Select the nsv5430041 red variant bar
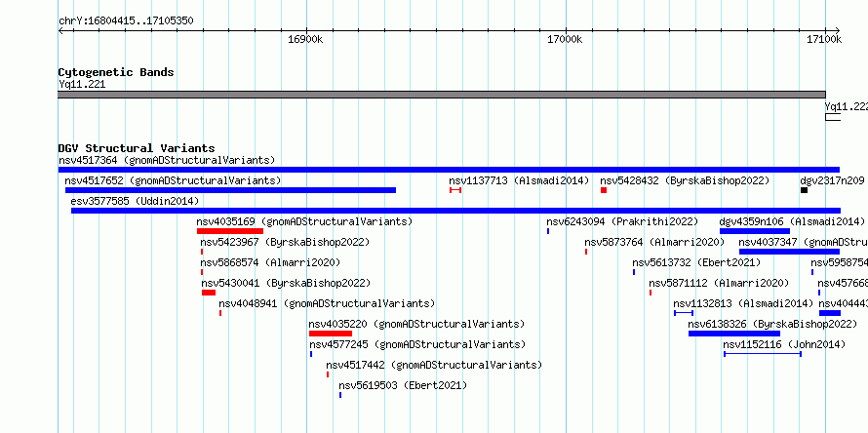868x433 pixels. tap(209, 293)
